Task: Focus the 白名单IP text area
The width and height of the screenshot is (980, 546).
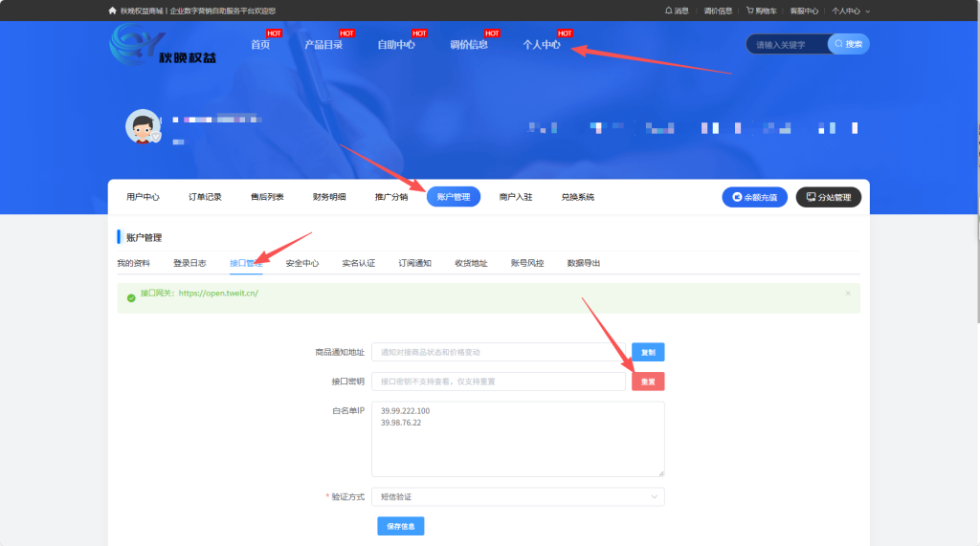Action: 518,439
